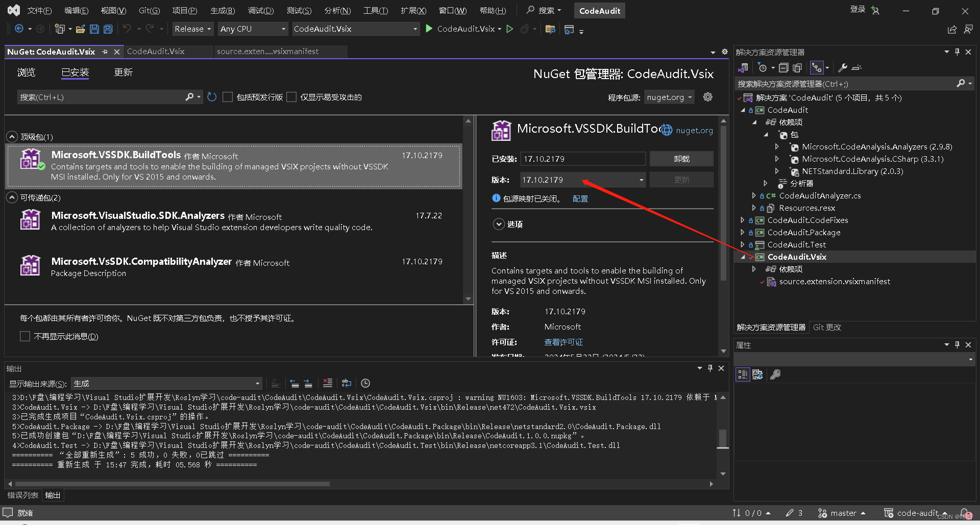This screenshot has width=980, height=525.
Task: Click the New Project toolbar icon
Action: (x=60, y=29)
